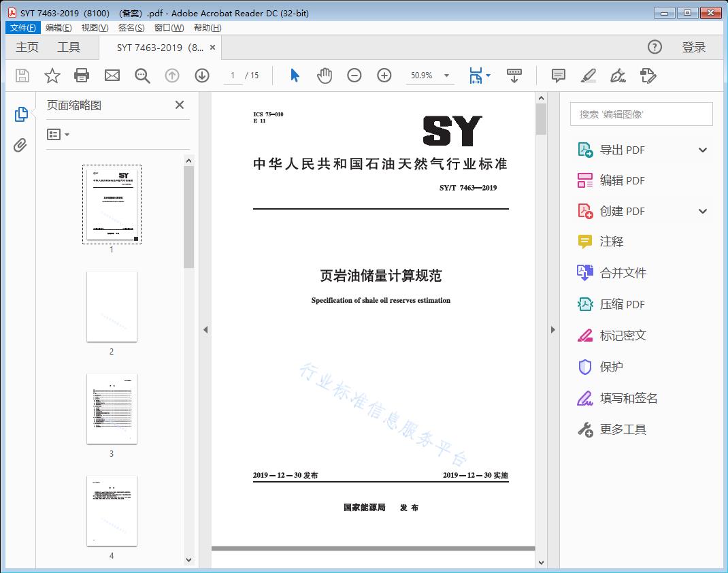Activate the arrow selection tool

click(295, 76)
